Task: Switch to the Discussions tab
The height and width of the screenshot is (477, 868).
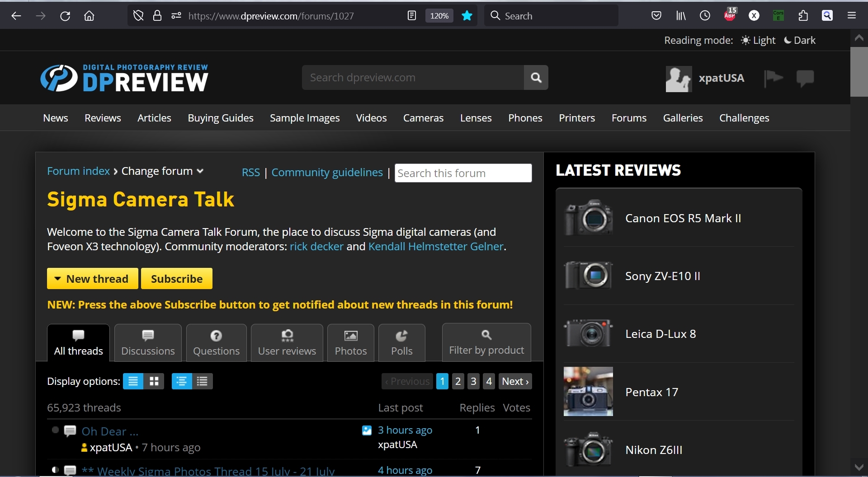Action: point(148,343)
